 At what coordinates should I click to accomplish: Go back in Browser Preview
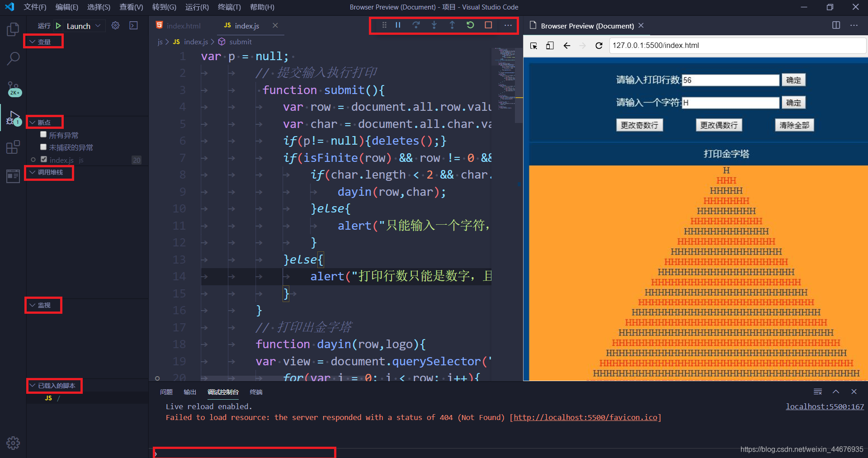click(x=567, y=46)
